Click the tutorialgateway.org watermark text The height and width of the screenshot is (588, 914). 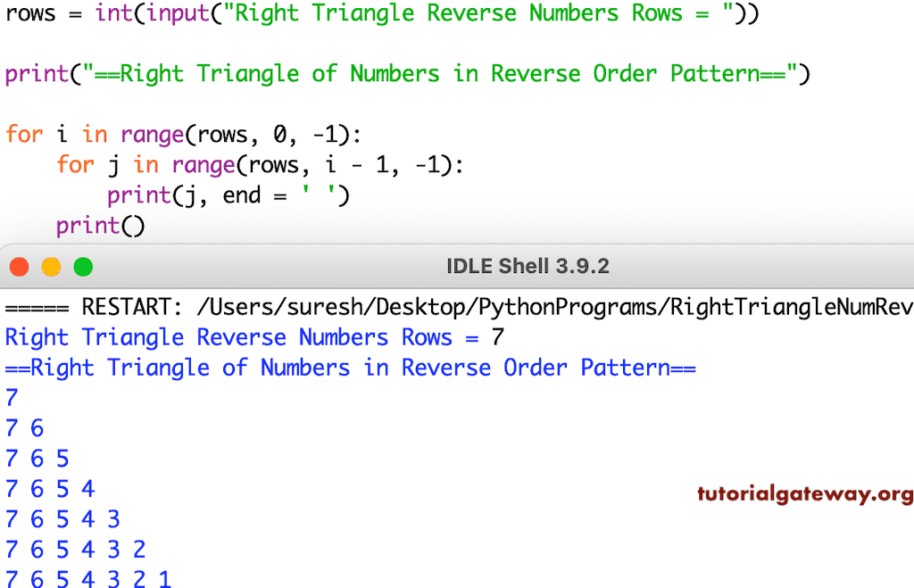point(803,494)
